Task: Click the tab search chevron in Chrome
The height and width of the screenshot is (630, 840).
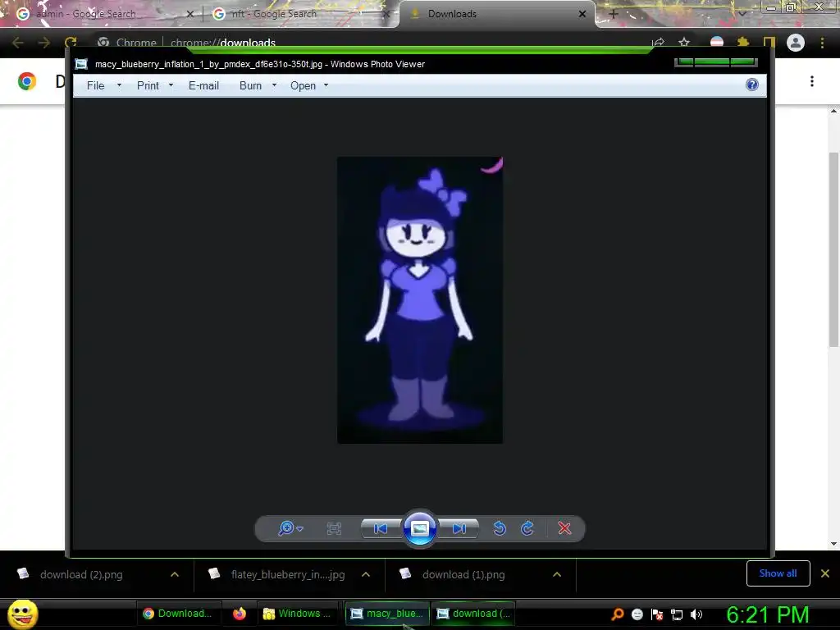Action: [742, 14]
